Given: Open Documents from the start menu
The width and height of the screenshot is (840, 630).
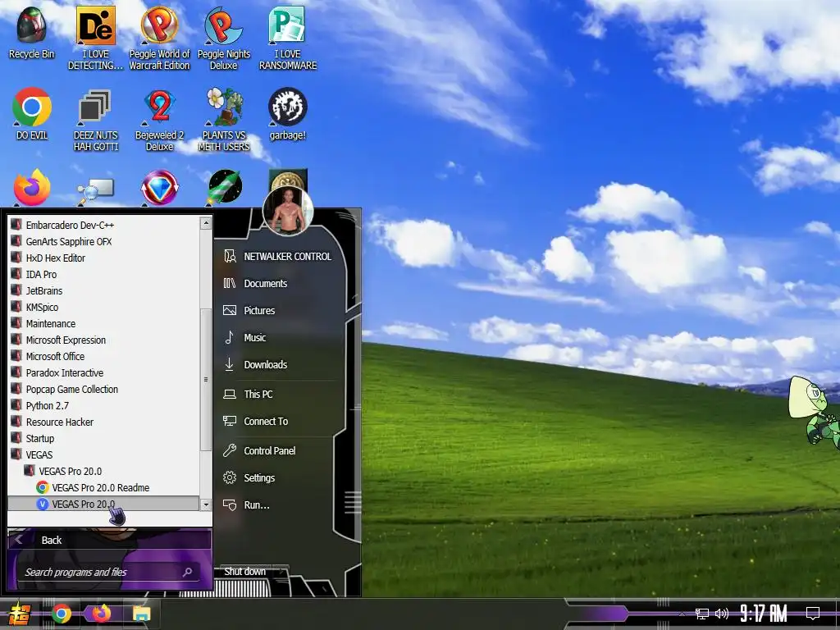Looking at the screenshot, I should (x=279, y=283).
